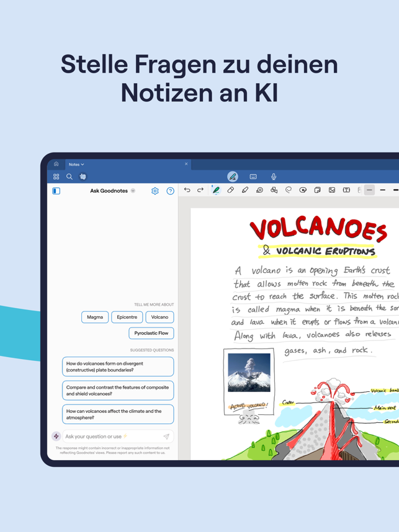Undo the last action

pyautogui.click(x=187, y=190)
